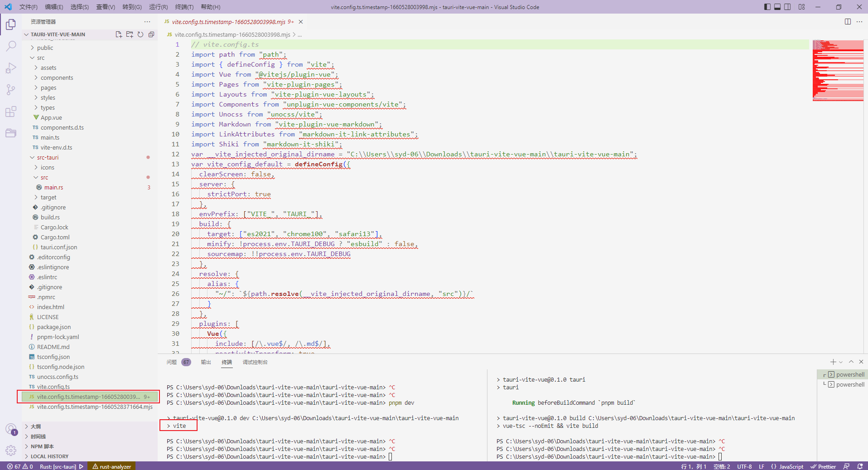Open main.rs file
Image resolution: width=868 pixels, height=470 pixels.
[90, 187]
